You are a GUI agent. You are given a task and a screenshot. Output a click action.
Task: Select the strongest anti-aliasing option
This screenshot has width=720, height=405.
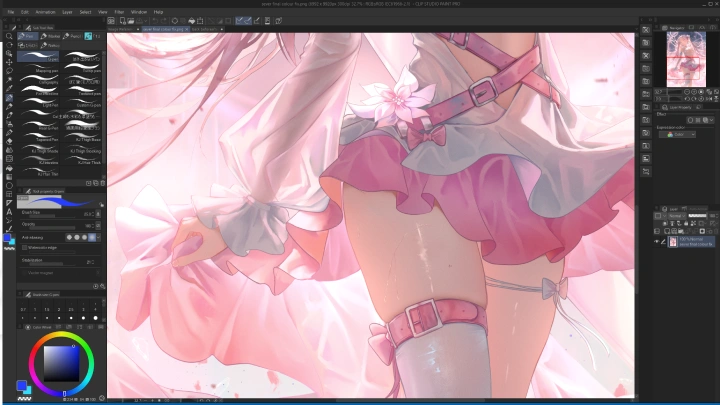click(92, 237)
